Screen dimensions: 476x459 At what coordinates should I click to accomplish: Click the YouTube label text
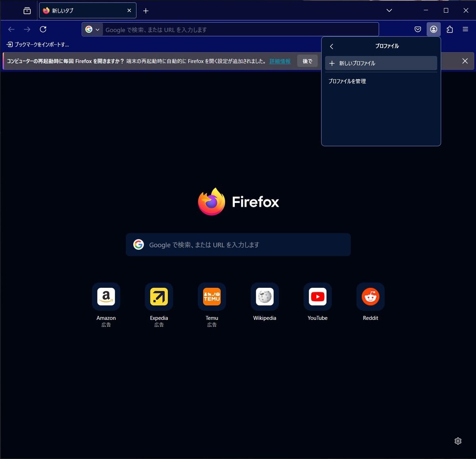[x=317, y=318]
